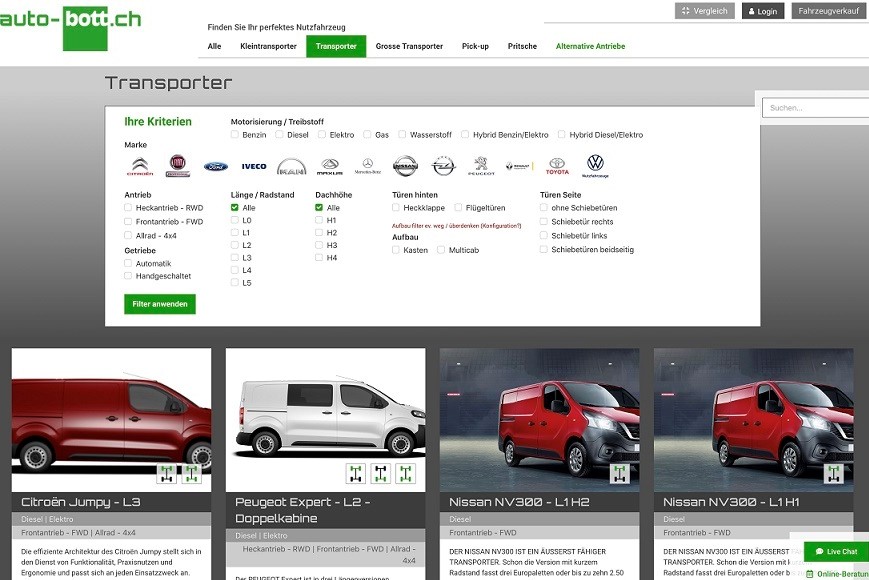Pick the Mercedes-Benz brand logo

[x=367, y=166]
